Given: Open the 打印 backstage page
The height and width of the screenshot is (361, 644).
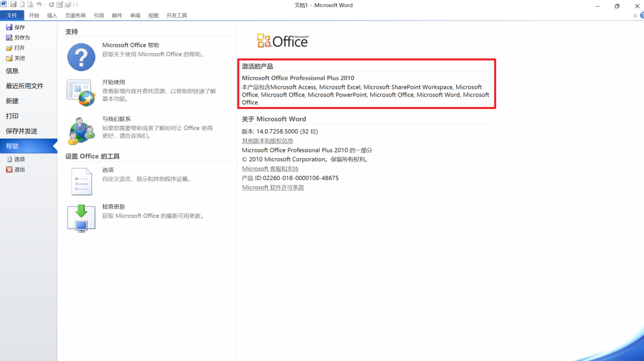Looking at the screenshot, I should [12, 116].
